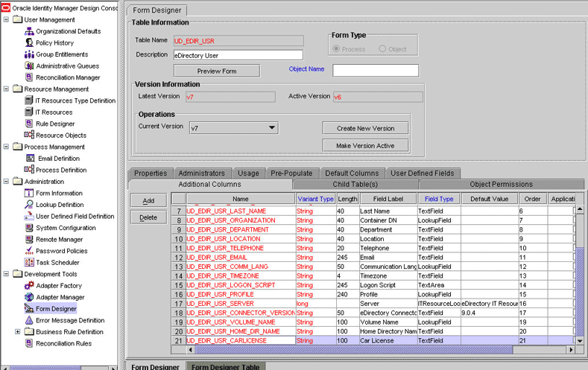Click scroll-right arrow under the table
Image resolution: width=588 pixels, height=370 pixels.
pos(571,350)
